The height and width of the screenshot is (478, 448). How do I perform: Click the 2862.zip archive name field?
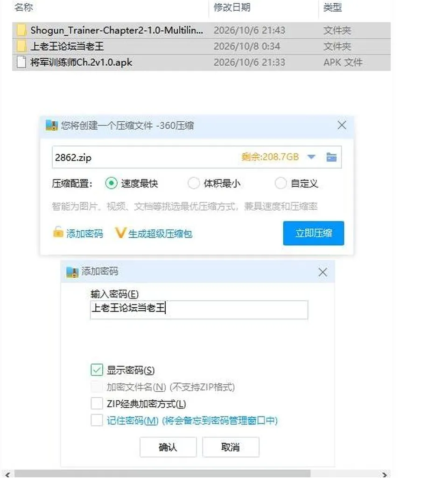click(197, 157)
